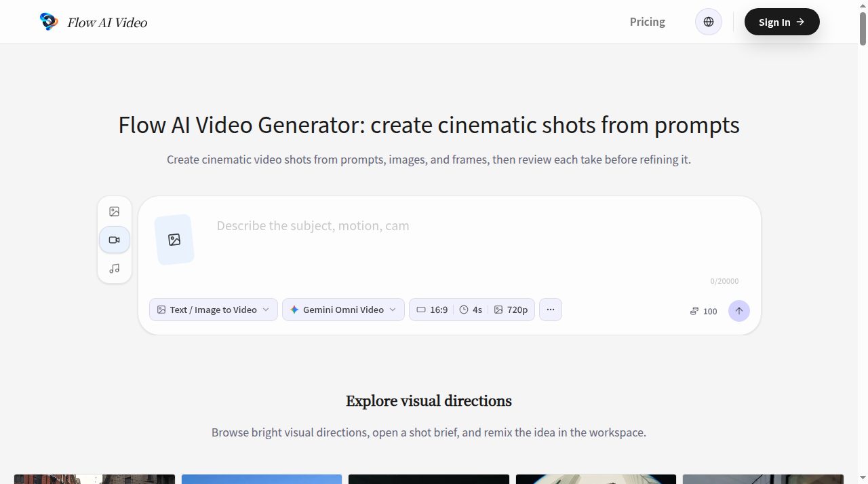Click the "Explore visual directions" heading

tap(429, 401)
